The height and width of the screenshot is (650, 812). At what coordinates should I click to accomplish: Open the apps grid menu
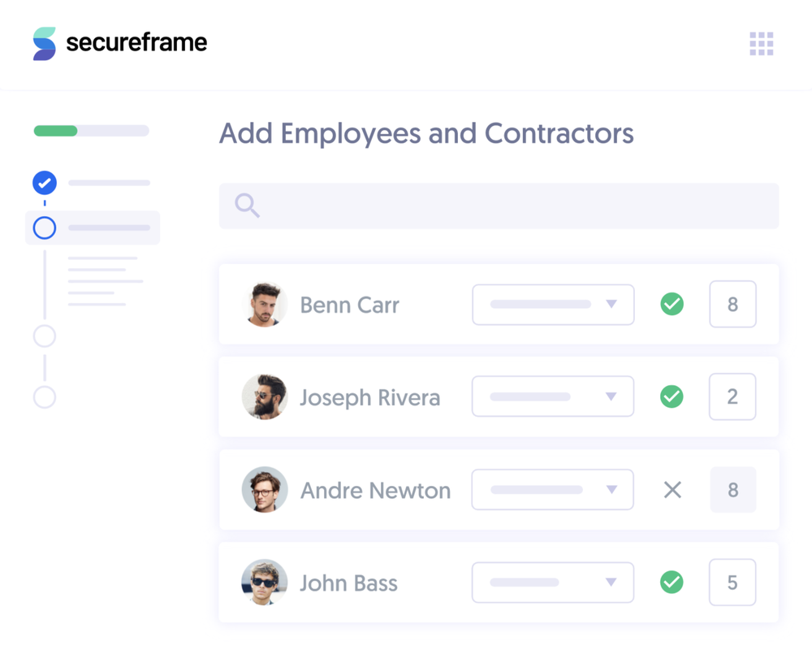[762, 44]
